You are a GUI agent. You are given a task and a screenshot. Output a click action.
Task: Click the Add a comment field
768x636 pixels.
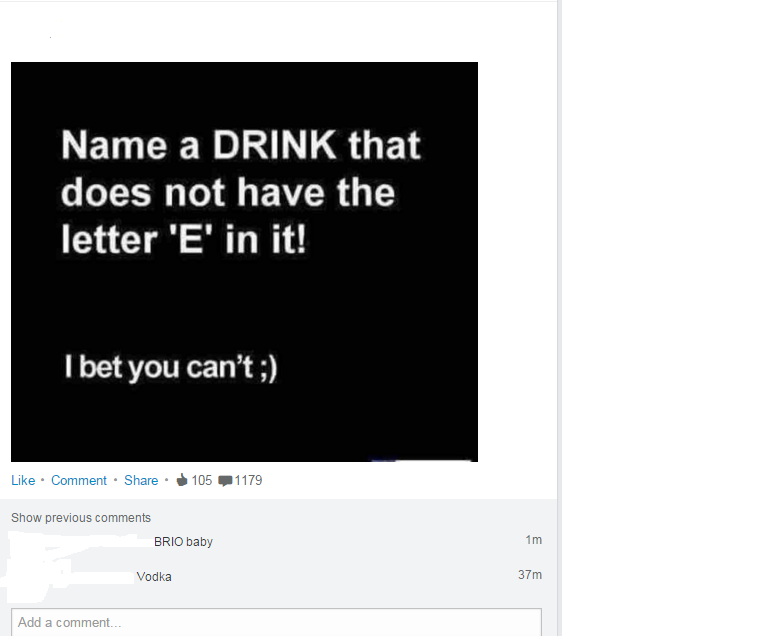coord(276,622)
